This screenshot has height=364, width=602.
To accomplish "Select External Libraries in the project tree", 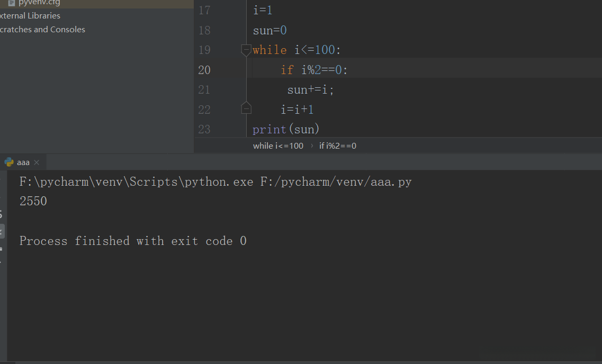I will 30,16.
